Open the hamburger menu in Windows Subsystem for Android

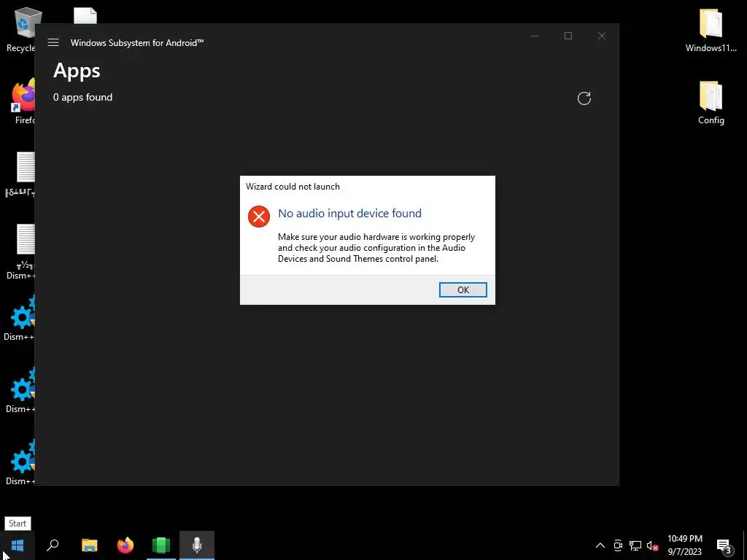click(53, 42)
